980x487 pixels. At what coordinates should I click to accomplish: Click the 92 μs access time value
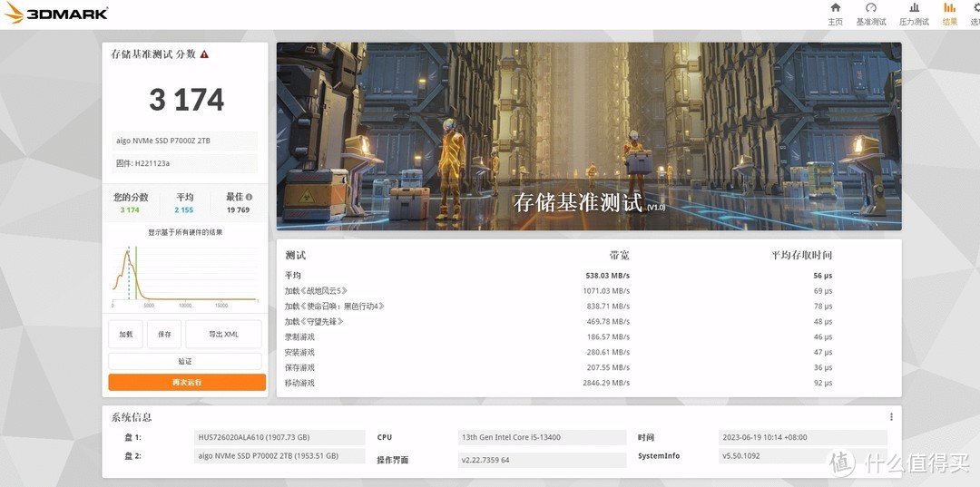822,383
